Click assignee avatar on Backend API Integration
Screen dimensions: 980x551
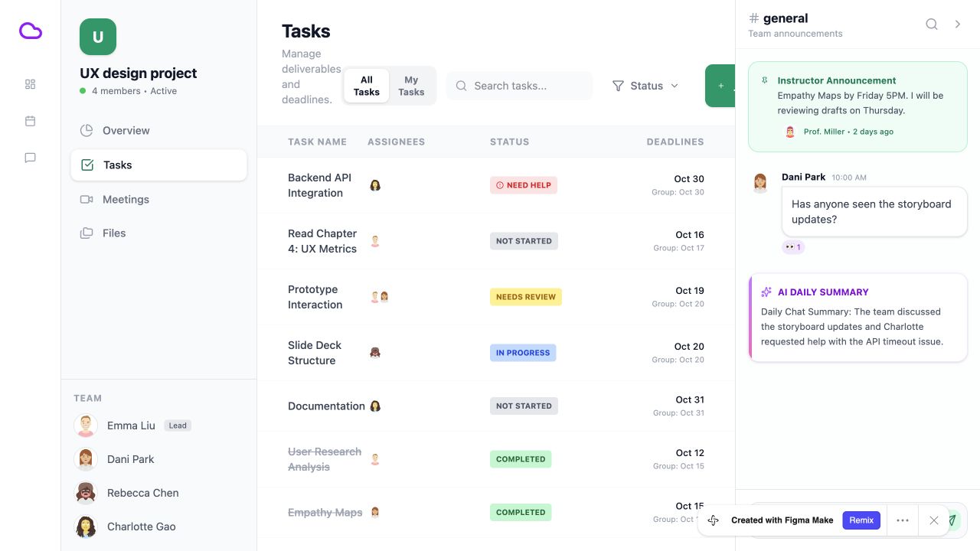tap(375, 185)
